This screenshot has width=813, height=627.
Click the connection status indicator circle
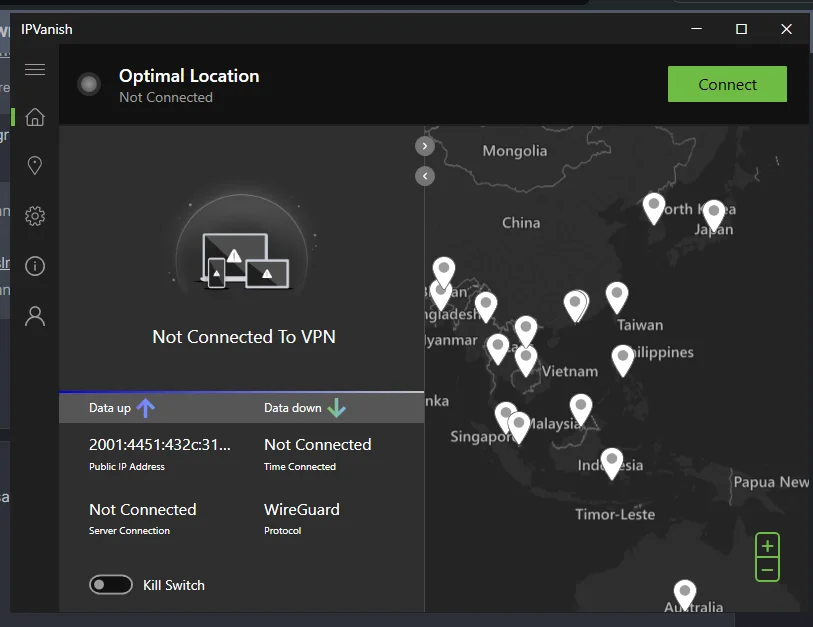tap(89, 83)
